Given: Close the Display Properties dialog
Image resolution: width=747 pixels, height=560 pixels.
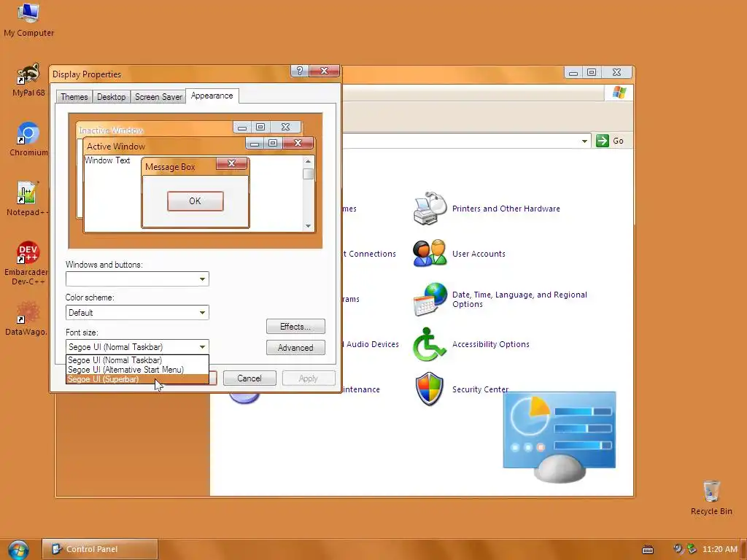Looking at the screenshot, I should [x=325, y=71].
